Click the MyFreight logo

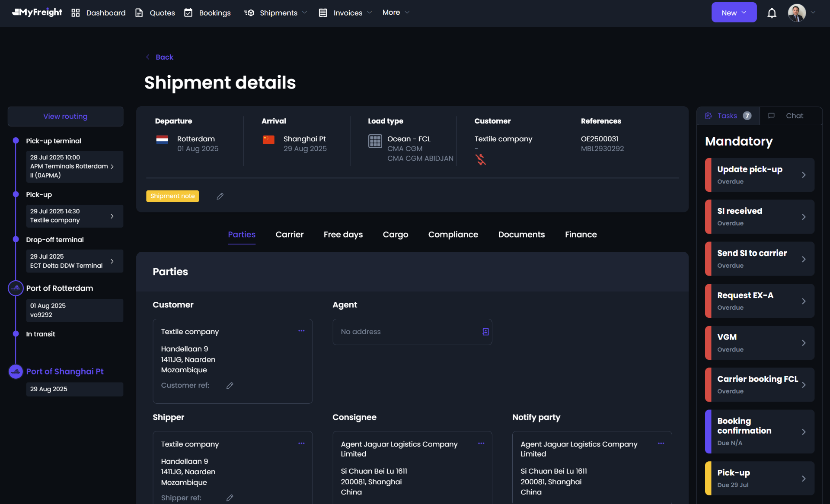point(37,12)
